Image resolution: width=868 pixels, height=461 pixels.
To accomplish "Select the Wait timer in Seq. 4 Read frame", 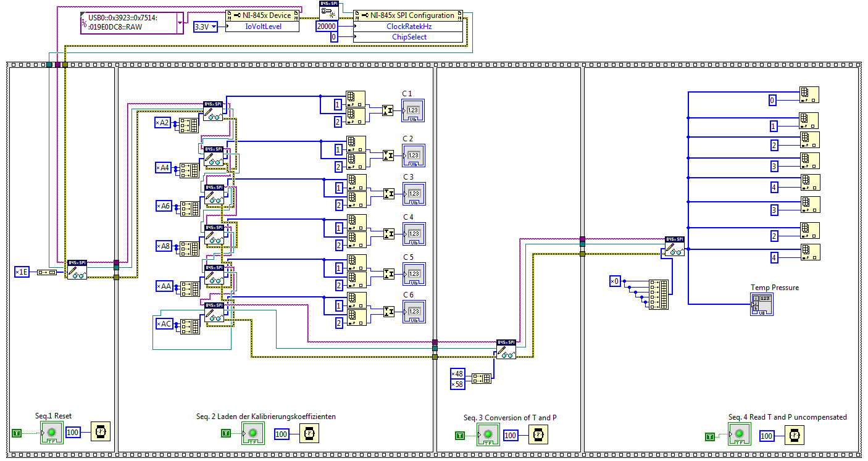I will pyautogui.click(x=795, y=436).
